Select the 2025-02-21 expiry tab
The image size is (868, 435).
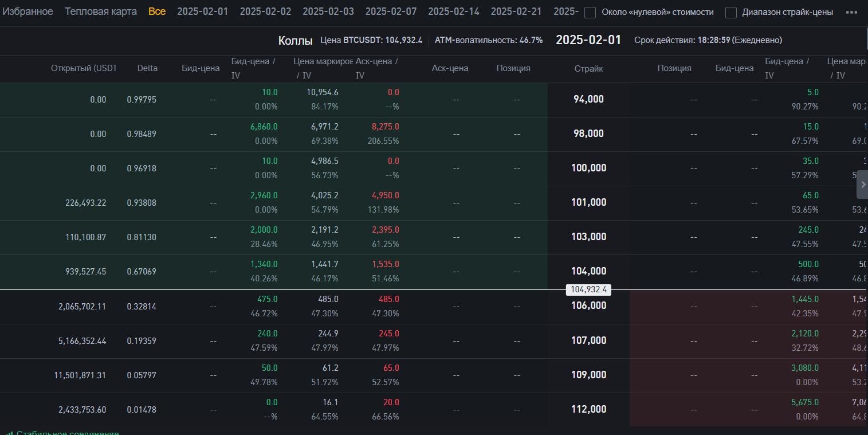(x=517, y=11)
